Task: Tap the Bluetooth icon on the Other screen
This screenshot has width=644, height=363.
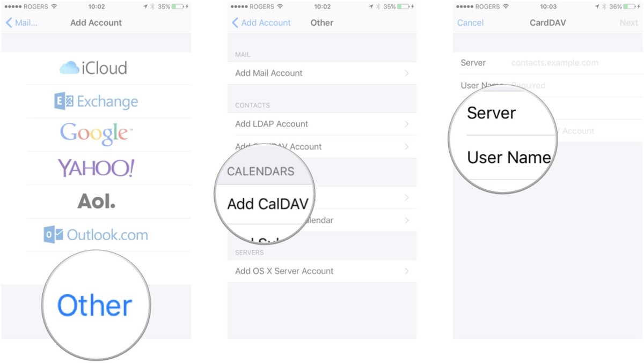Action: point(379,6)
